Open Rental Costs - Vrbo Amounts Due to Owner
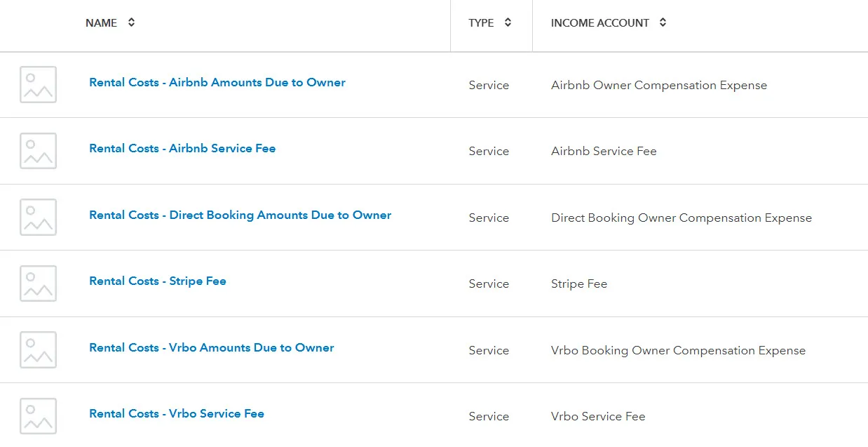This screenshot has width=868, height=447. point(212,347)
